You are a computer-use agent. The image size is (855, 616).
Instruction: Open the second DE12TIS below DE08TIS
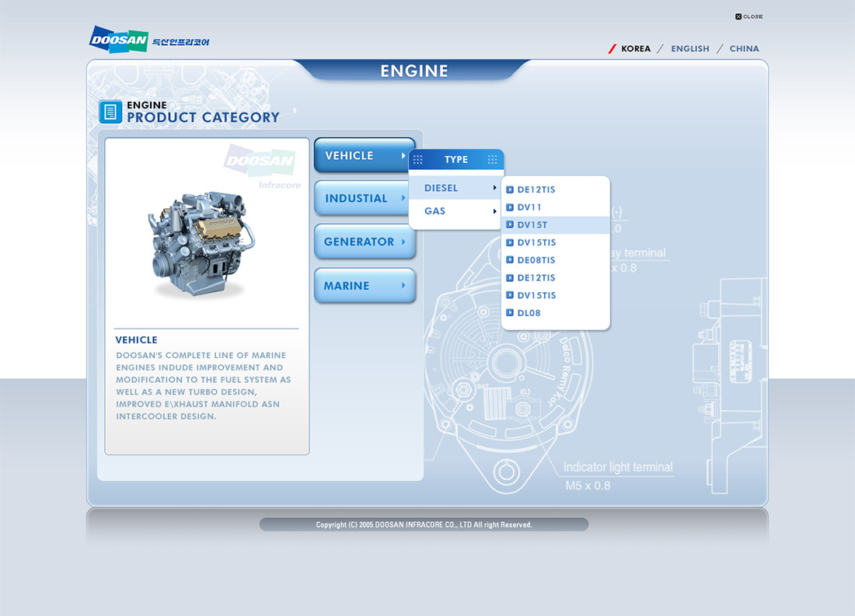point(555,277)
